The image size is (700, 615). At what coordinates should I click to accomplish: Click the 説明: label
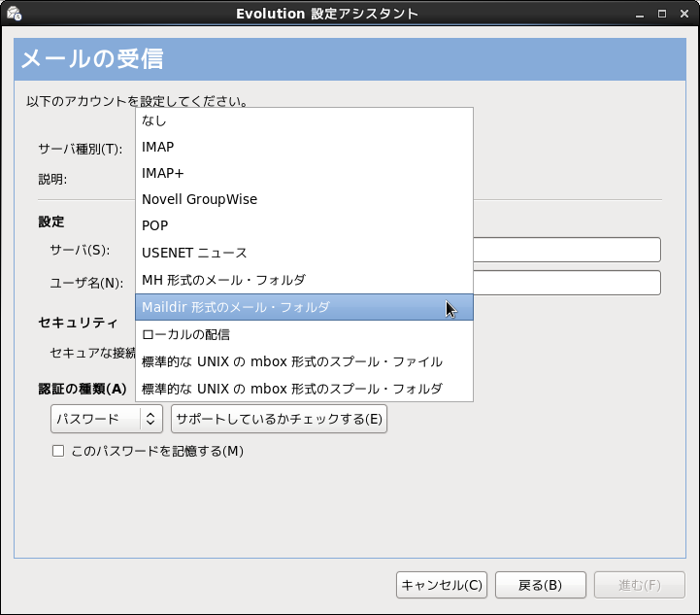(52, 179)
